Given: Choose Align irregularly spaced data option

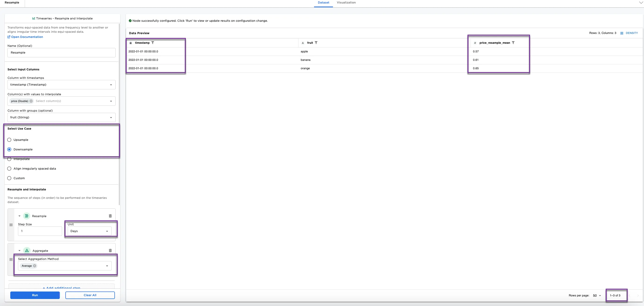Looking at the screenshot, I should 9,168.
